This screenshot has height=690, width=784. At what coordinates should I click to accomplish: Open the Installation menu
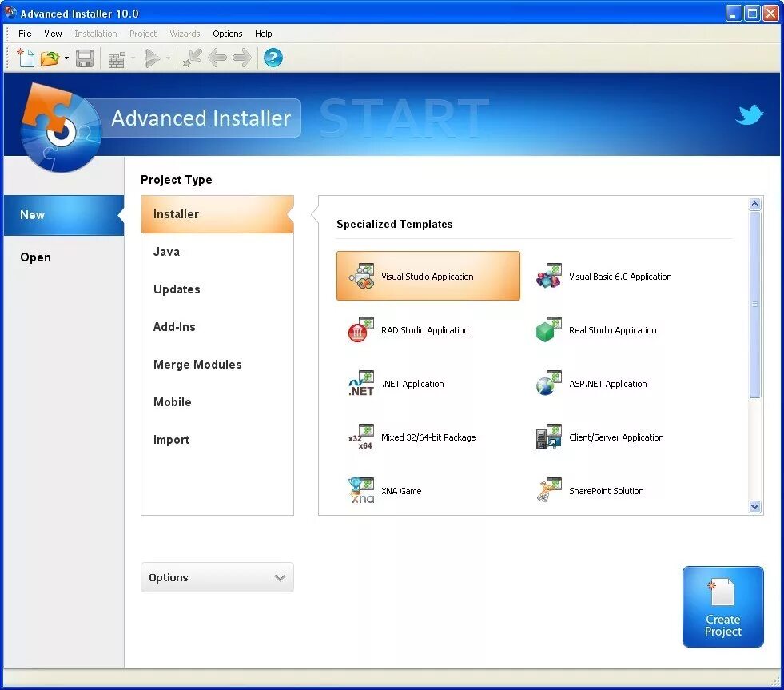[95, 34]
